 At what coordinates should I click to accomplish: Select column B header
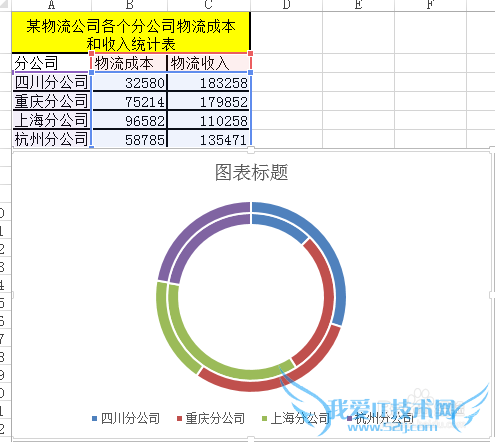(x=129, y=5)
